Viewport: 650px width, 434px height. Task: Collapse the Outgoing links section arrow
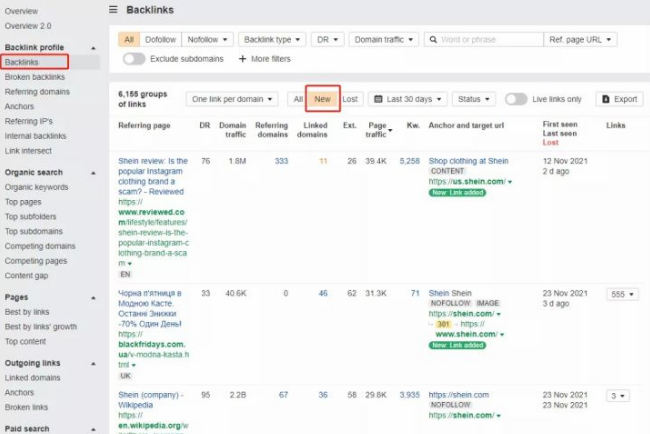tap(93, 363)
